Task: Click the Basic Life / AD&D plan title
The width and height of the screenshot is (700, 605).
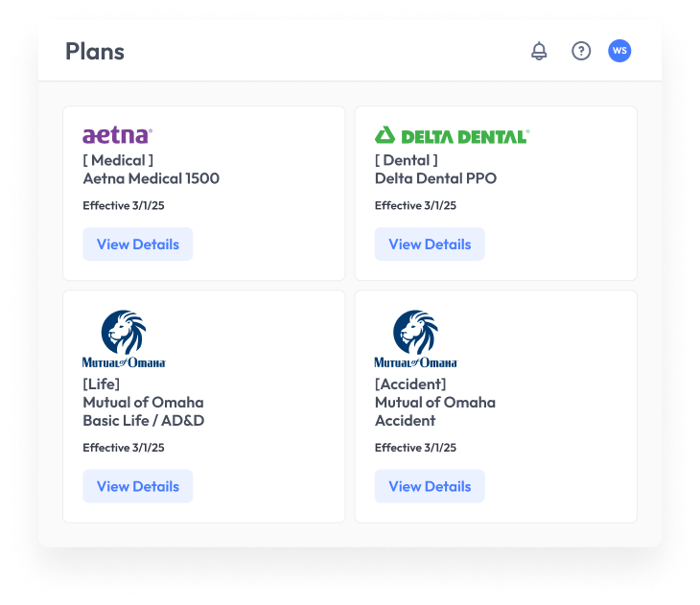Action: pos(143,411)
